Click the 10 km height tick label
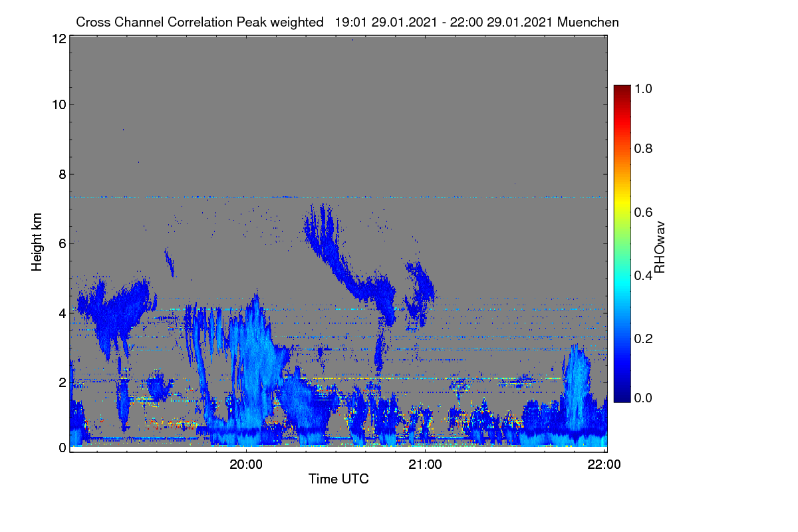The image size is (798, 532). (x=59, y=104)
